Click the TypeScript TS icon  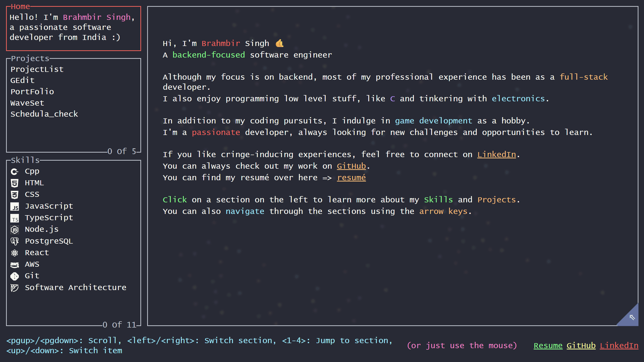click(x=15, y=218)
